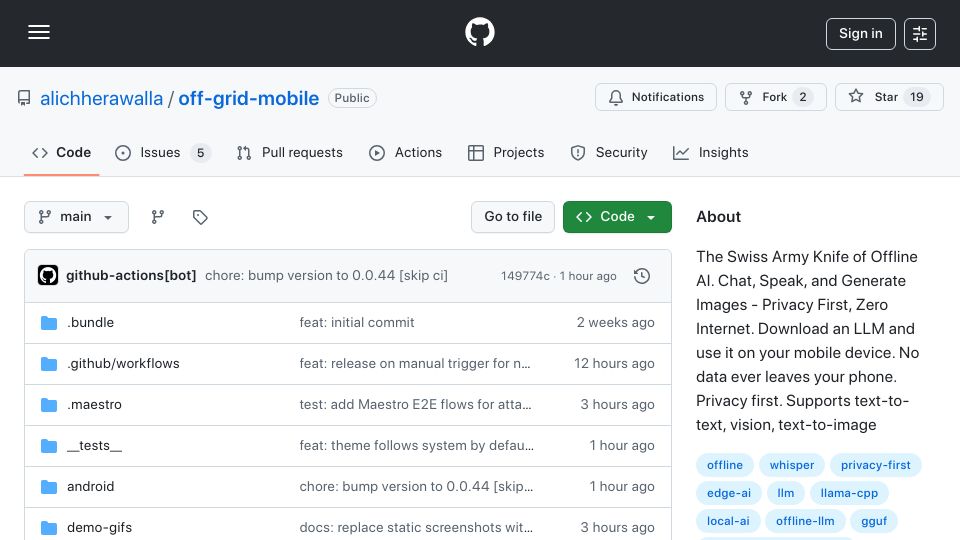Switch to the Code tab

[x=62, y=152]
